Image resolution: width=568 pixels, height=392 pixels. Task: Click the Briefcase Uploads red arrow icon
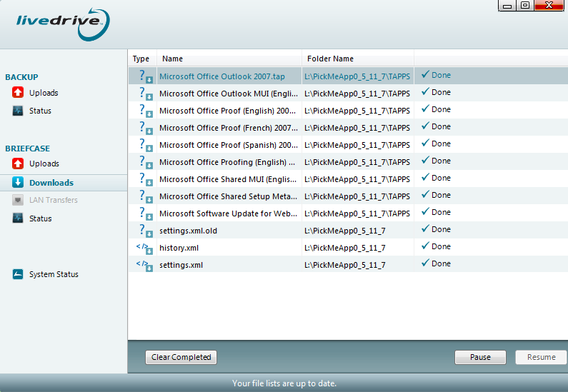[x=18, y=164]
